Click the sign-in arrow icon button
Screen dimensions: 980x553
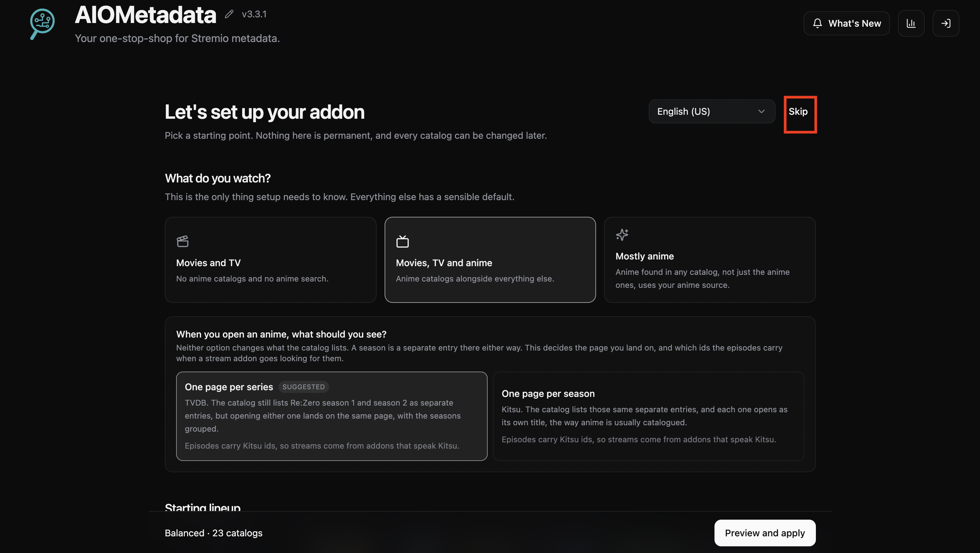(x=945, y=23)
